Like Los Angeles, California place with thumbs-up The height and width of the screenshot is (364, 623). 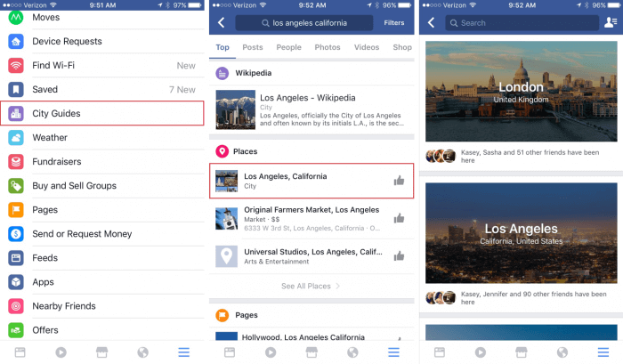coord(399,181)
